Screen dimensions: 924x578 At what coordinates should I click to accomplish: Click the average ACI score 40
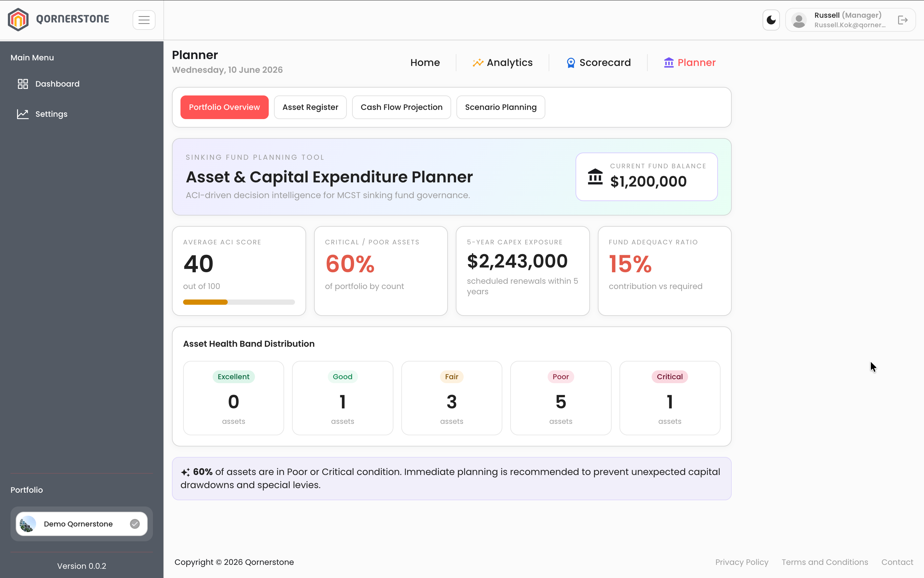click(198, 264)
